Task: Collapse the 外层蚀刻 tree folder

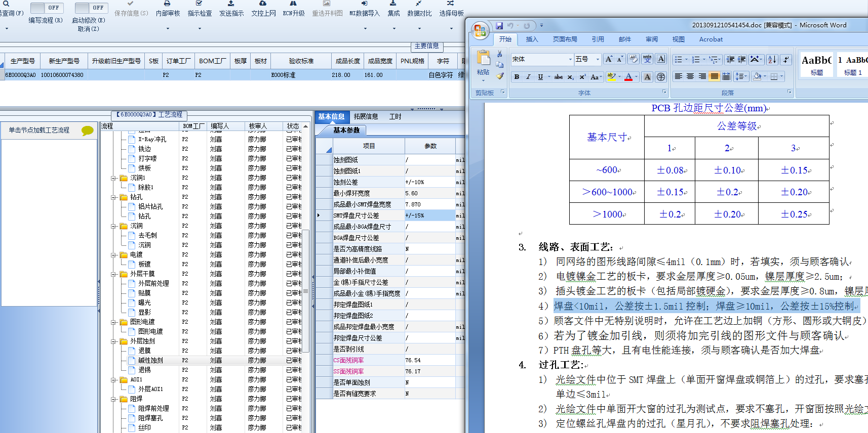Action: [114, 341]
